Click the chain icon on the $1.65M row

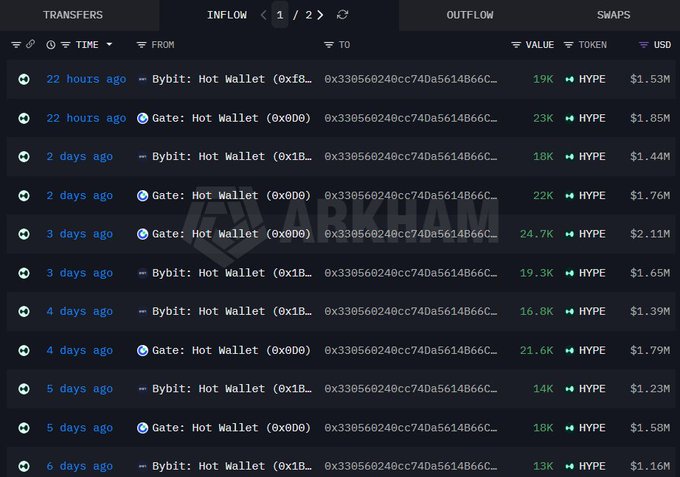(x=24, y=273)
